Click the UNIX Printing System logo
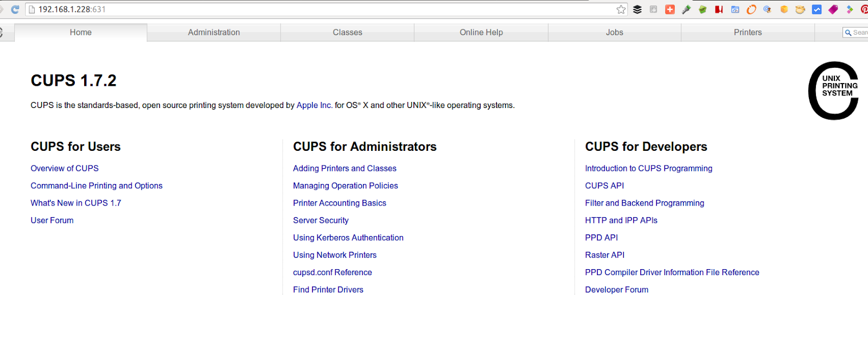This screenshot has width=868, height=344. click(x=833, y=91)
